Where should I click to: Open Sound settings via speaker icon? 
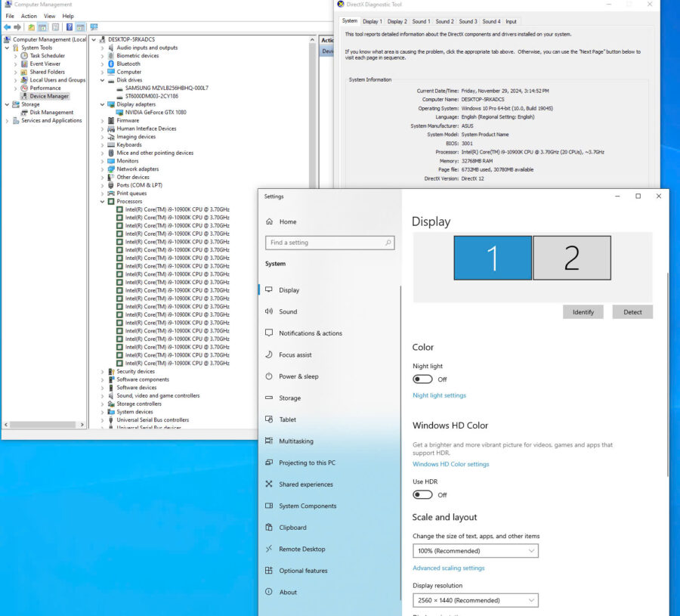pos(269,311)
